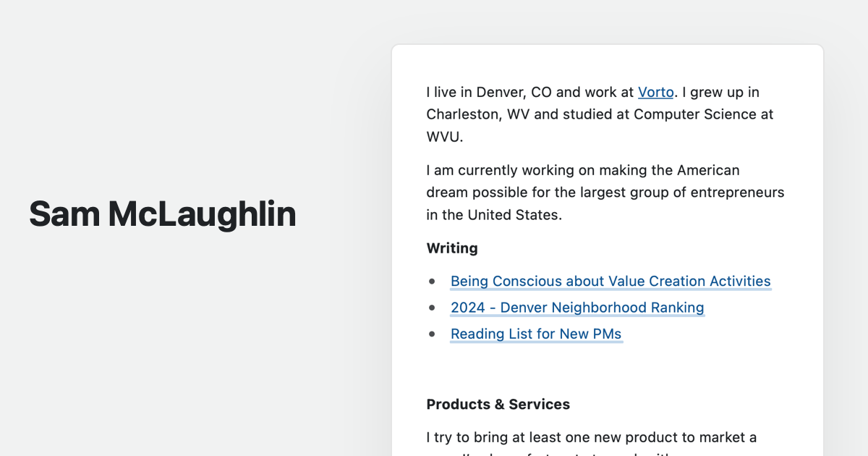Click the bullet beside the Value Creation link

(433, 281)
